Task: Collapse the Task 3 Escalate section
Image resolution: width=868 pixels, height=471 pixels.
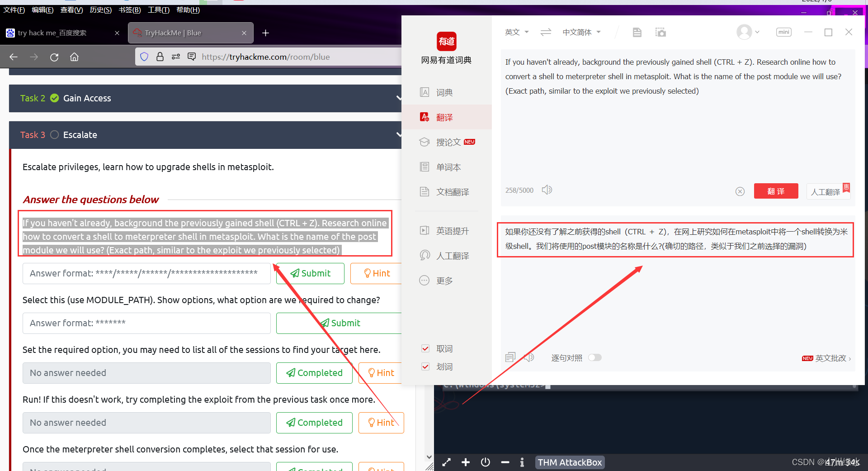Action: (x=205, y=135)
